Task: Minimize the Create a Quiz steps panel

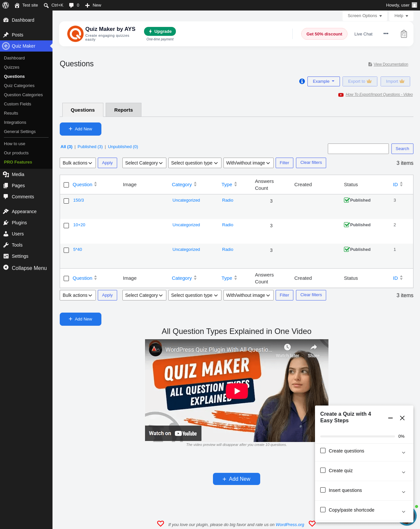Action: [390, 418]
